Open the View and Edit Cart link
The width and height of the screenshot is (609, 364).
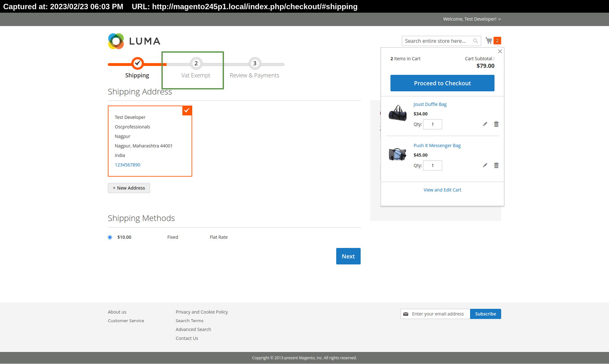[442, 190]
